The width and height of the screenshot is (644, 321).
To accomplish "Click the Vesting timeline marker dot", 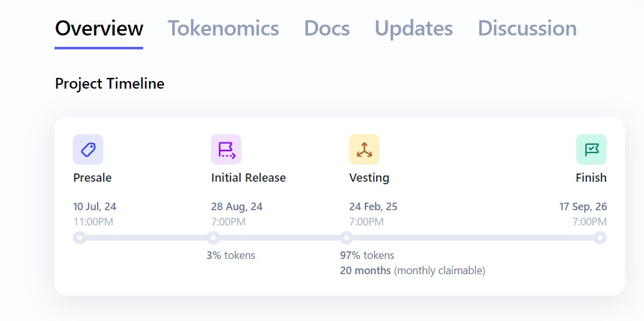I will coord(346,237).
